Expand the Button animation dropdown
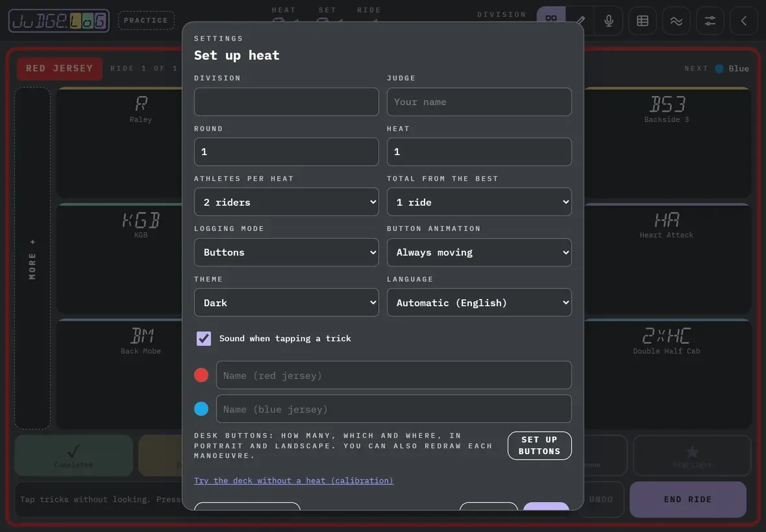Screen dimensions: 766x532 click(479, 252)
